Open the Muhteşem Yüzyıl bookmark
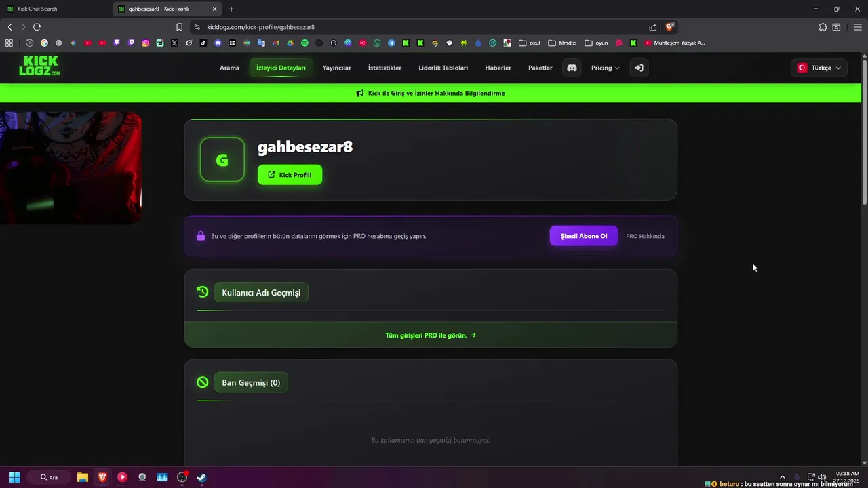Screen dimensions: 868x488 pyautogui.click(x=675, y=43)
